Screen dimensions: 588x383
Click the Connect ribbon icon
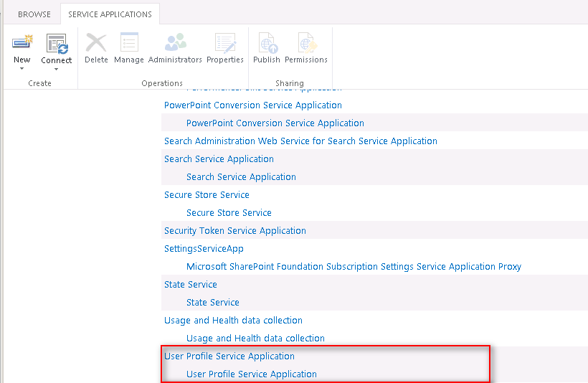click(x=56, y=42)
